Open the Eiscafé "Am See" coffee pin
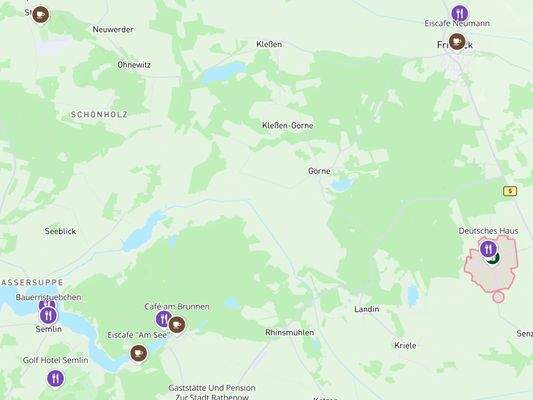 (x=138, y=353)
